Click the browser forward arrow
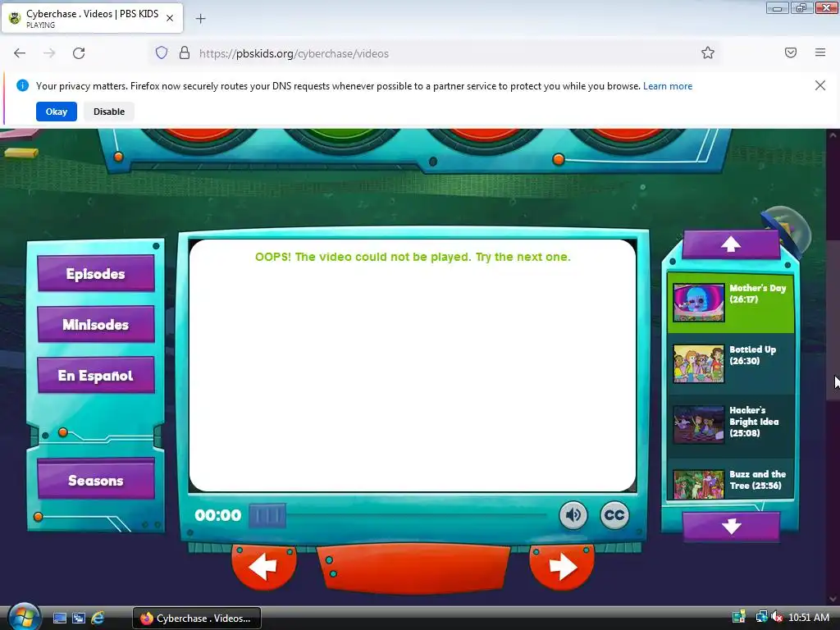Image resolution: width=840 pixels, height=630 pixels. point(49,53)
